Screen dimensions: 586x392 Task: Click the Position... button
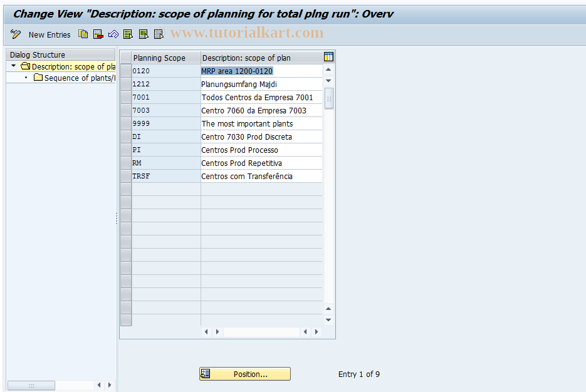coord(244,374)
